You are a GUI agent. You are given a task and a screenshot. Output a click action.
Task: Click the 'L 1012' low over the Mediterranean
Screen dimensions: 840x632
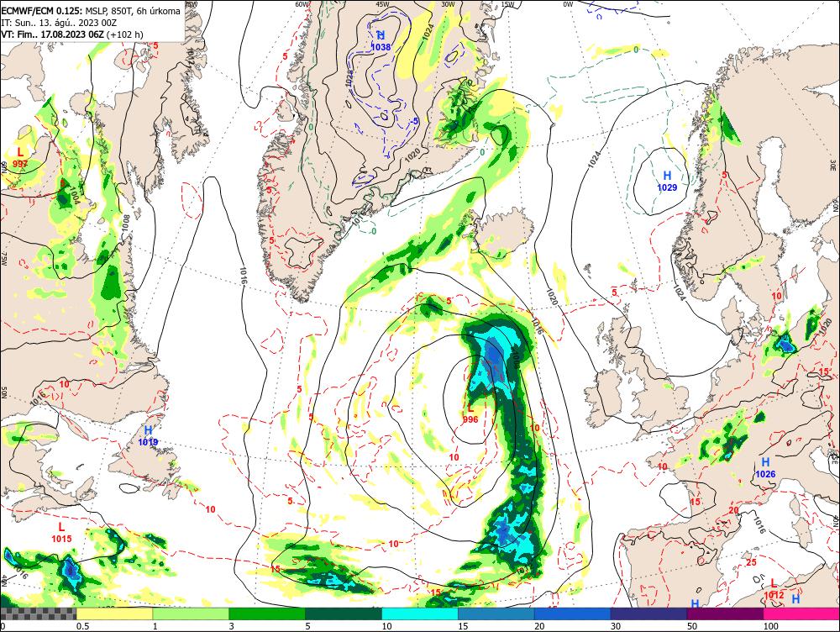[x=774, y=588]
